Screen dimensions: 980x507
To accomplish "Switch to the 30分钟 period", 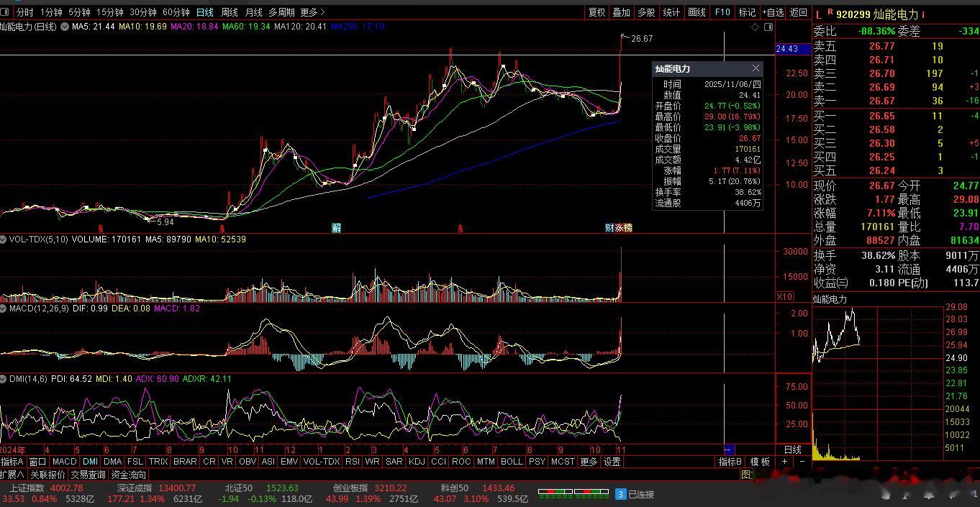I will [143, 12].
